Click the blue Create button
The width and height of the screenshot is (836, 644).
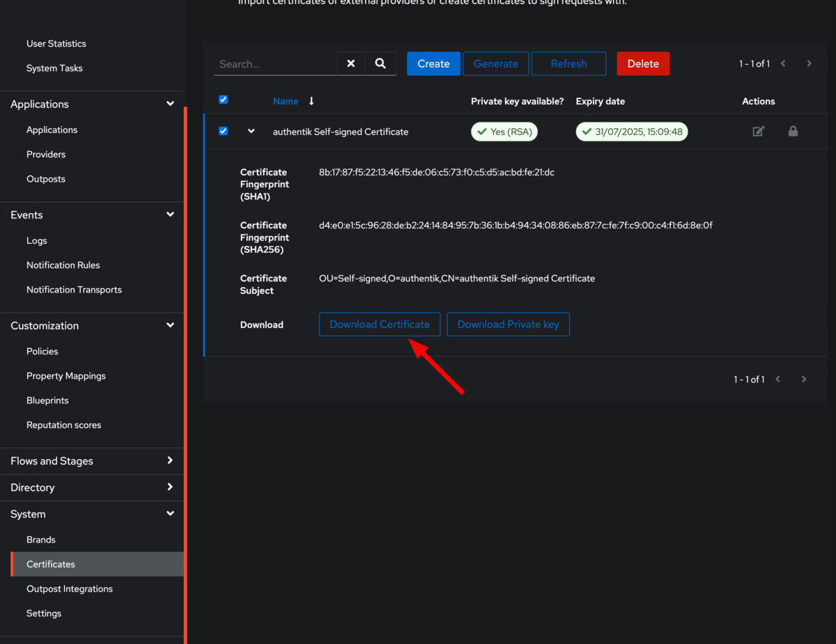click(x=433, y=63)
